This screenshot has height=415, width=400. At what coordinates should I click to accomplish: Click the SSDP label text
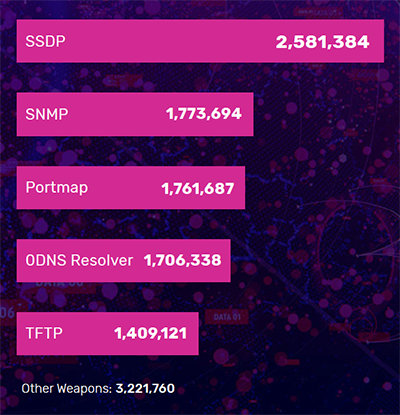click(45, 41)
